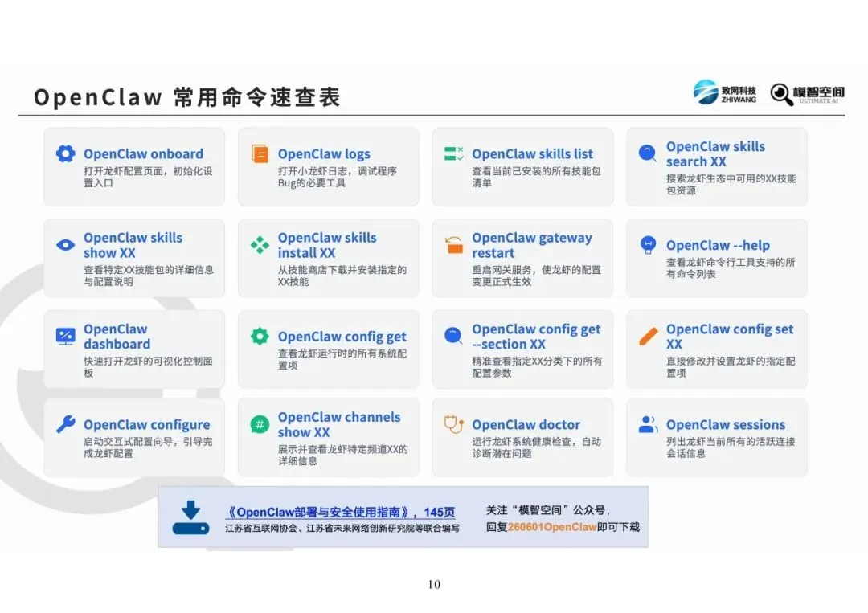Select the OpenClaw config get title
Image resolution: width=868 pixels, height=613 pixels.
coord(342,337)
